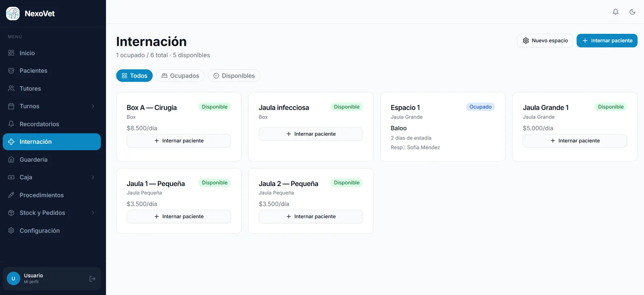
Task: Click the $8.500/día price text
Action: pyautogui.click(x=142, y=128)
